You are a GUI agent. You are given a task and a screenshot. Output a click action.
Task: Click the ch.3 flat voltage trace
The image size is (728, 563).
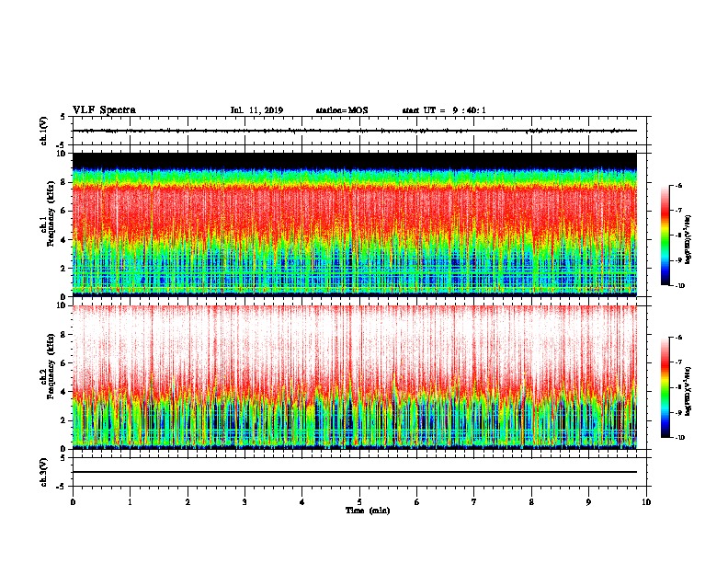[355, 472]
